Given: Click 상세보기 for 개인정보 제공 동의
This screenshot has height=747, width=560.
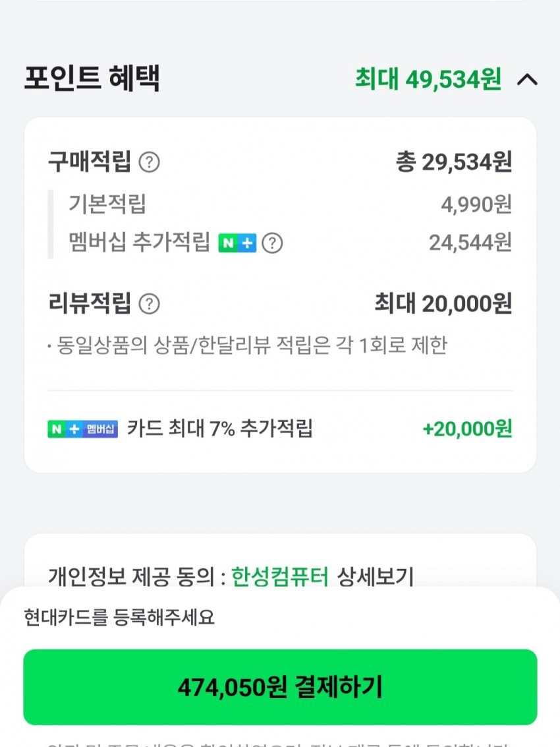Looking at the screenshot, I should click(375, 576).
